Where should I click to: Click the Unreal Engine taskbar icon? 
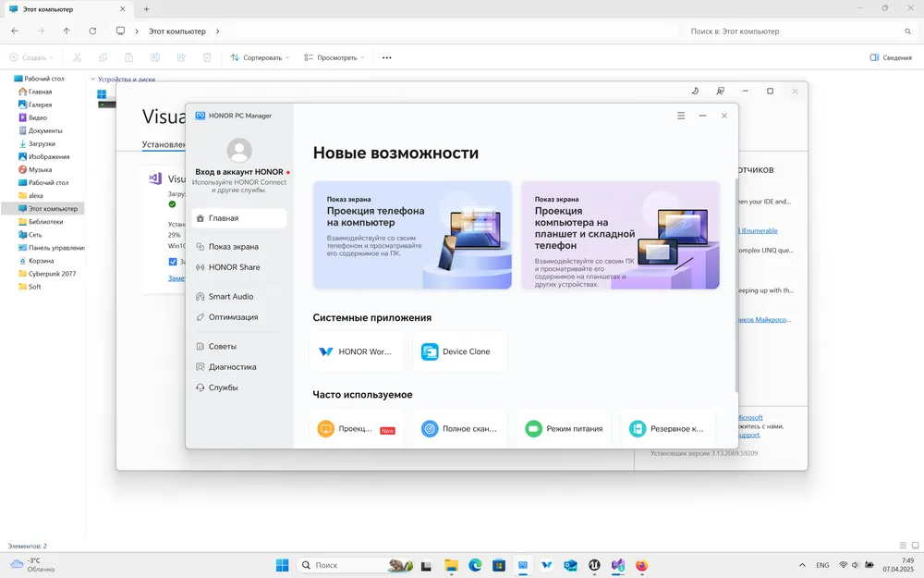tap(594, 565)
